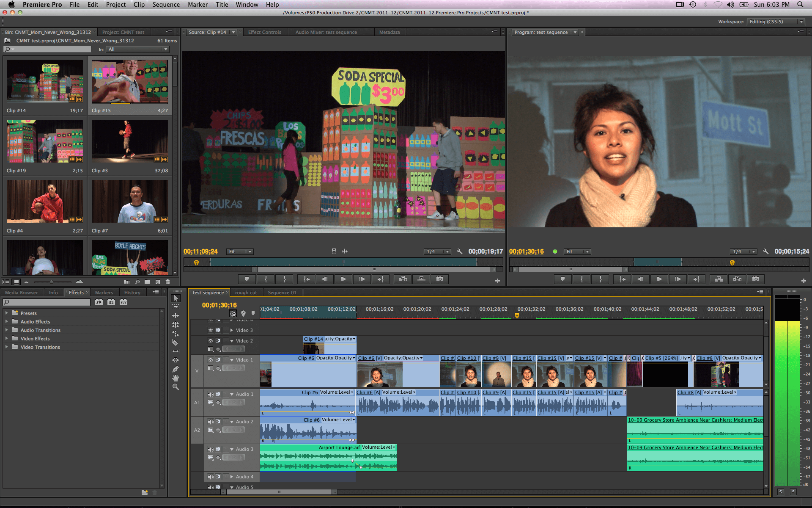
Task: Enable the Snap magnet in the timeline
Action: tap(233, 313)
